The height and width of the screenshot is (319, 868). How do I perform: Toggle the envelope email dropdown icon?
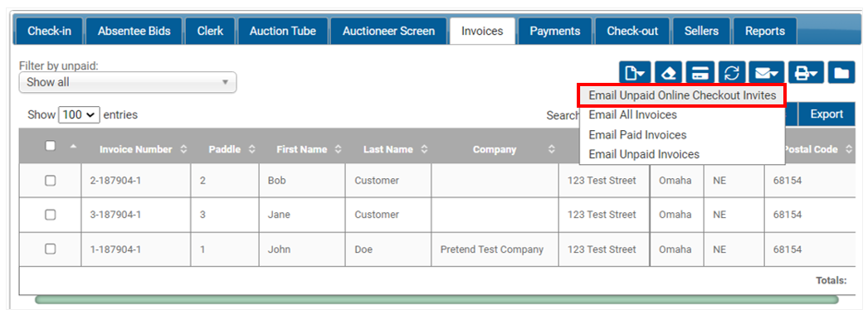[x=766, y=72]
